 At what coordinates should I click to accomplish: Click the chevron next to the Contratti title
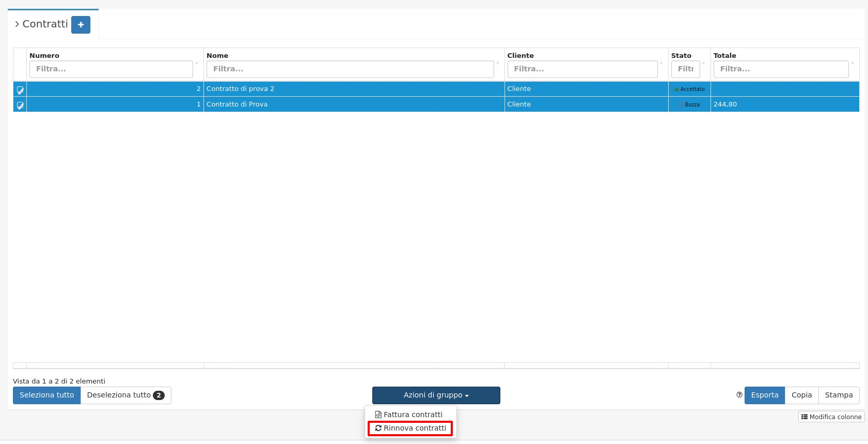point(17,24)
